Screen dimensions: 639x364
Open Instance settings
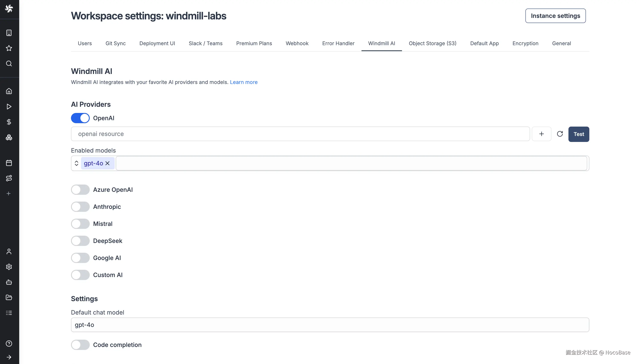555,16
